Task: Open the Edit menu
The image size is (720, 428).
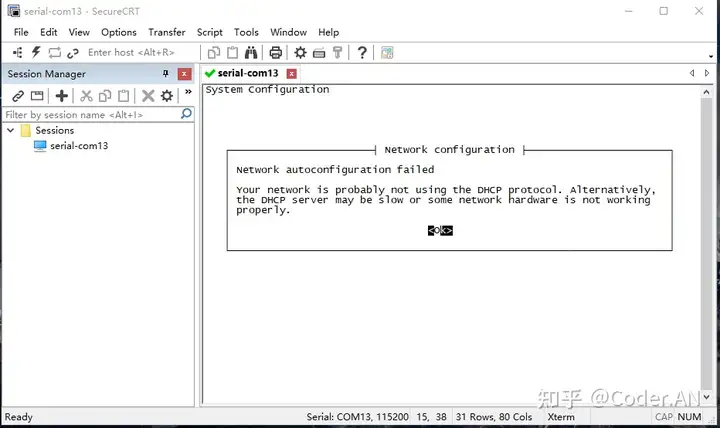Action: coord(49,32)
